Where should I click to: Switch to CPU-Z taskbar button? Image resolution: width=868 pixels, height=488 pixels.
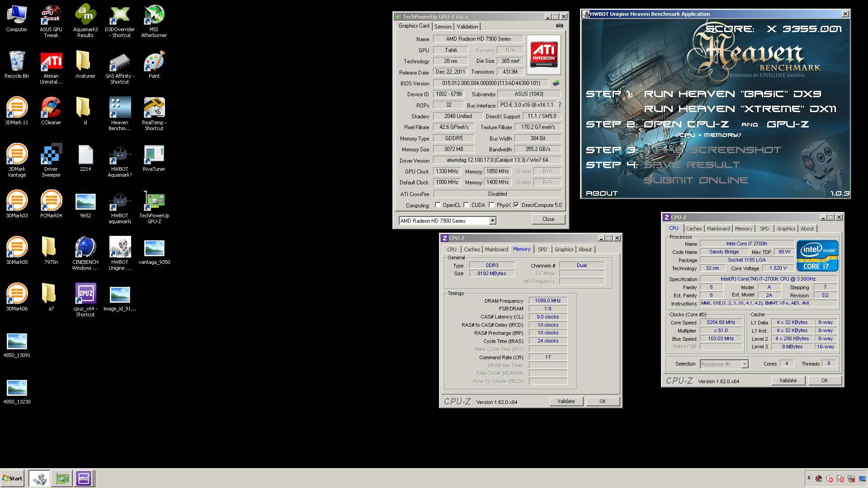click(x=84, y=479)
